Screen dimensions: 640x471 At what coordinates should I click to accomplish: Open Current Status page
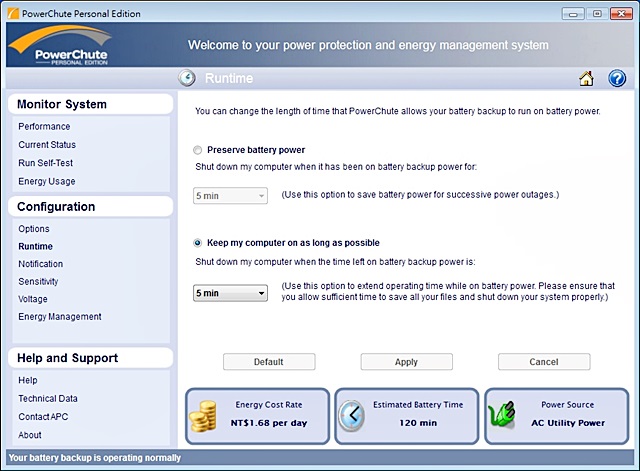[47, 145]
